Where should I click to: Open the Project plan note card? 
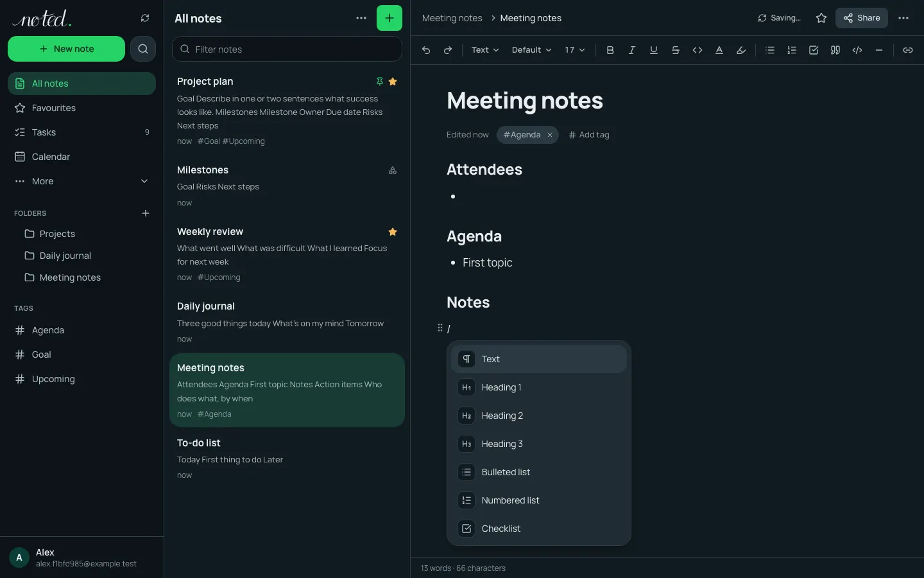287,111
